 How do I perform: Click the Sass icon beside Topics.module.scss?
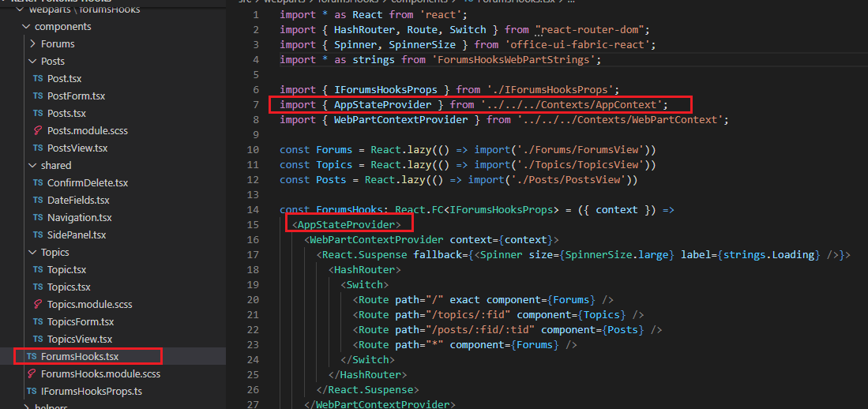38,304
